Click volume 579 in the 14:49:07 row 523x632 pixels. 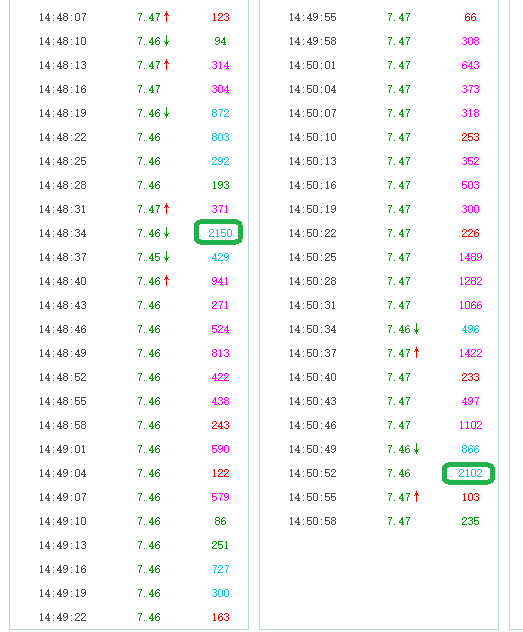coord(220,497)
